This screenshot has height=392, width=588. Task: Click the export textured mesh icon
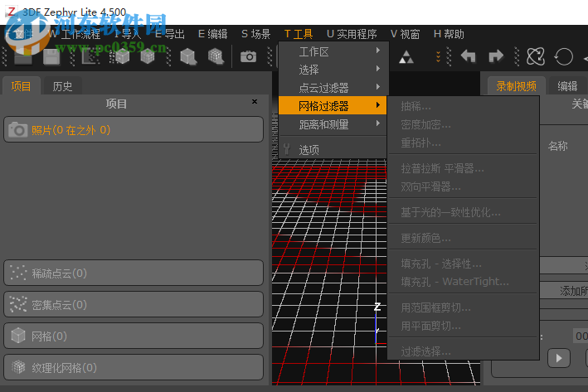[216, 57]
